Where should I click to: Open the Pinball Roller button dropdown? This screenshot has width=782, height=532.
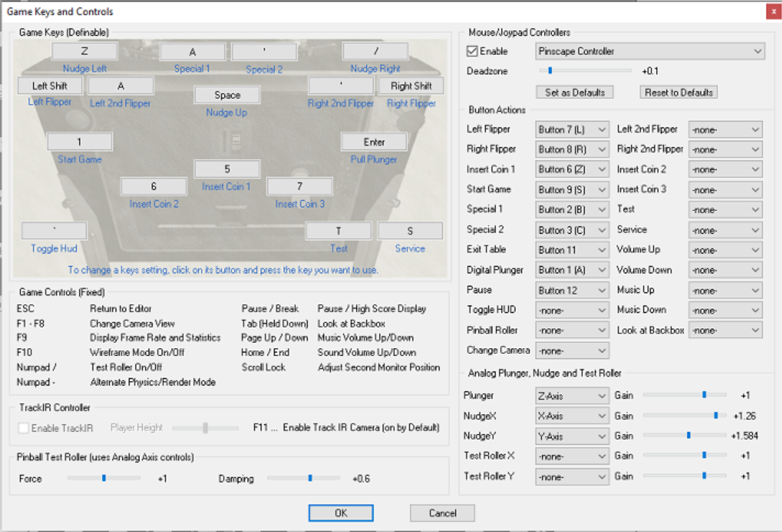coord(572,330)
